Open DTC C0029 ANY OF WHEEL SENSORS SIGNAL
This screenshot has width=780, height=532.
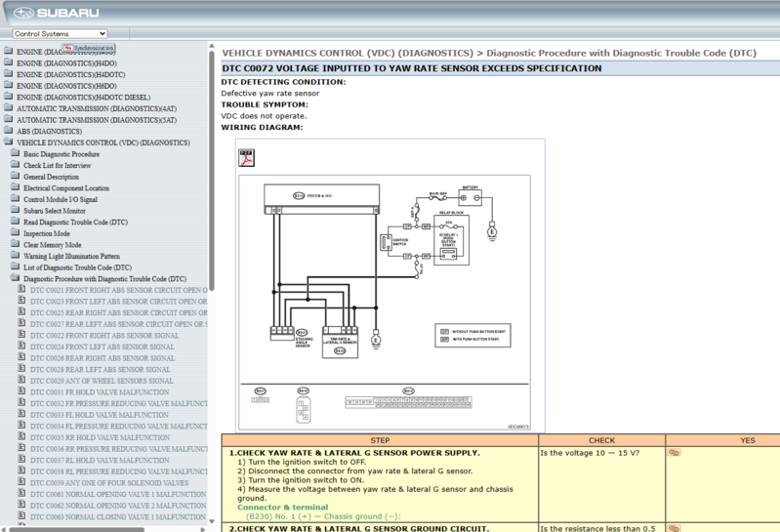[x=102, y=382]
